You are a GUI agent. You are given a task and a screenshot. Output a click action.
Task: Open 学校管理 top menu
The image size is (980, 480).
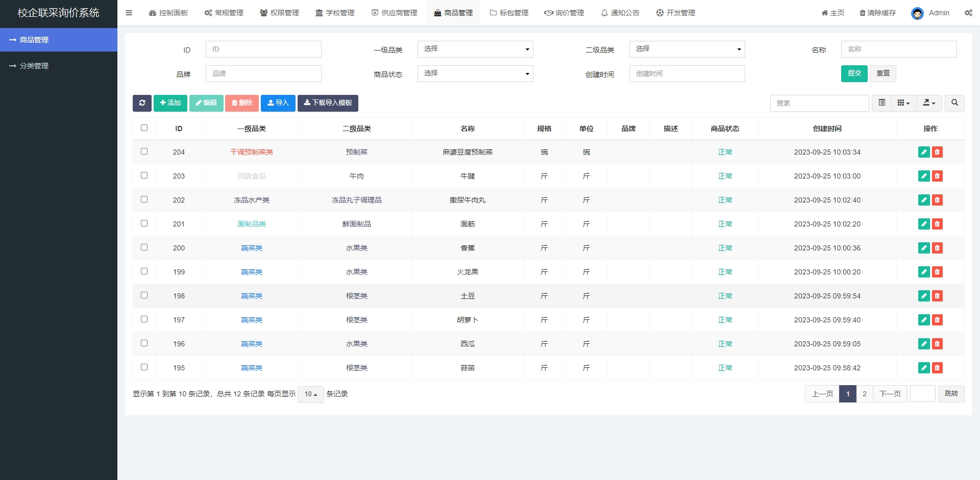point(335,13)
